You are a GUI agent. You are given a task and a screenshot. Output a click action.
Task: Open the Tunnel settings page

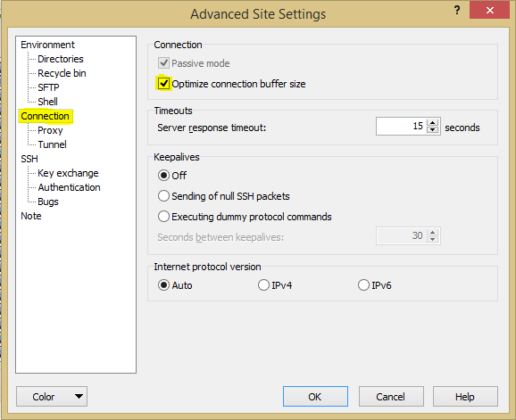point(52,144)
